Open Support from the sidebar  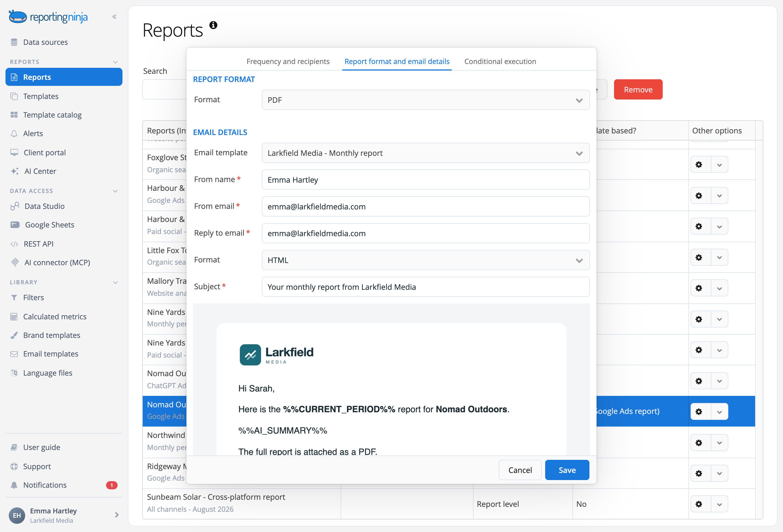[37, 466]
